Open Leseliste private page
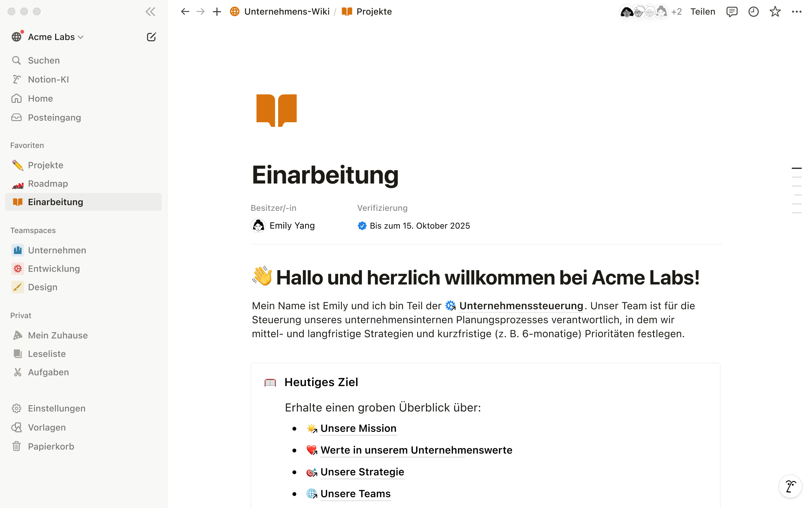Image resolution: width=812 pixels, height=508 pixels. 83,354
